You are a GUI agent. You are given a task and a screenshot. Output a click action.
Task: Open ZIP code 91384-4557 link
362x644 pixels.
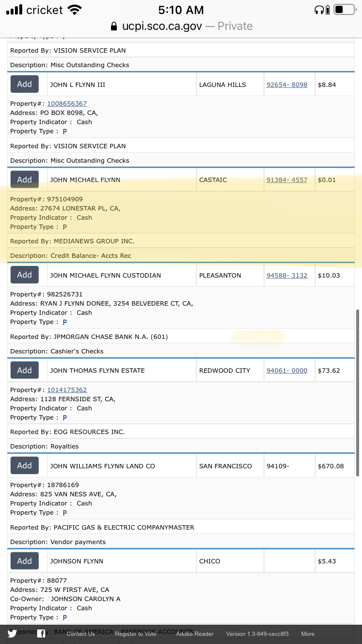287,180
